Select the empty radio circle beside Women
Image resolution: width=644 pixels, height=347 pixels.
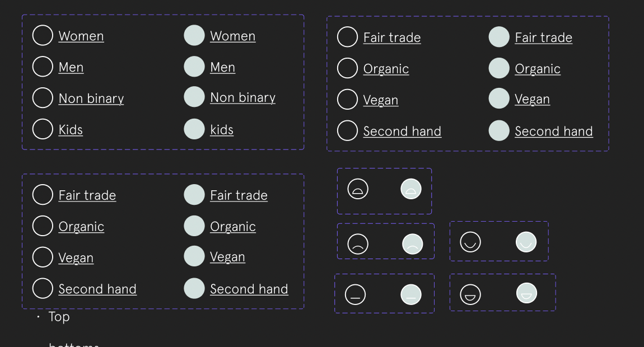(43, 35)
